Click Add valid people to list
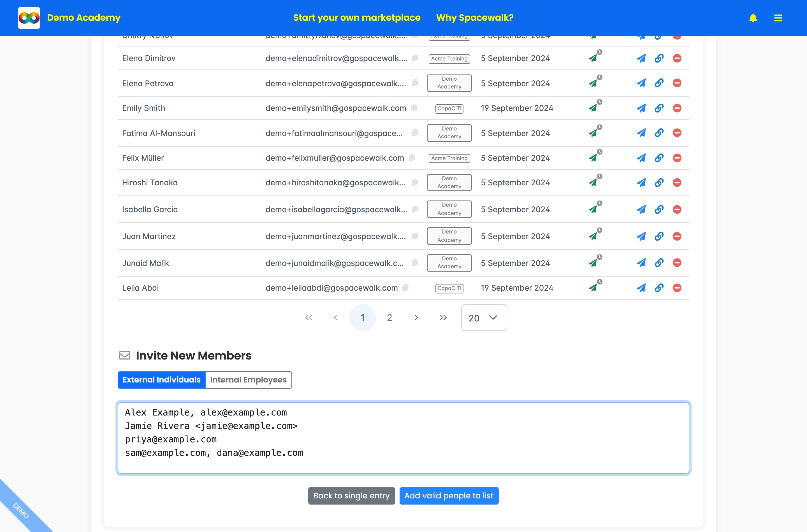The image size is (807, 532). pyautogui.click(x=449, y=496)
